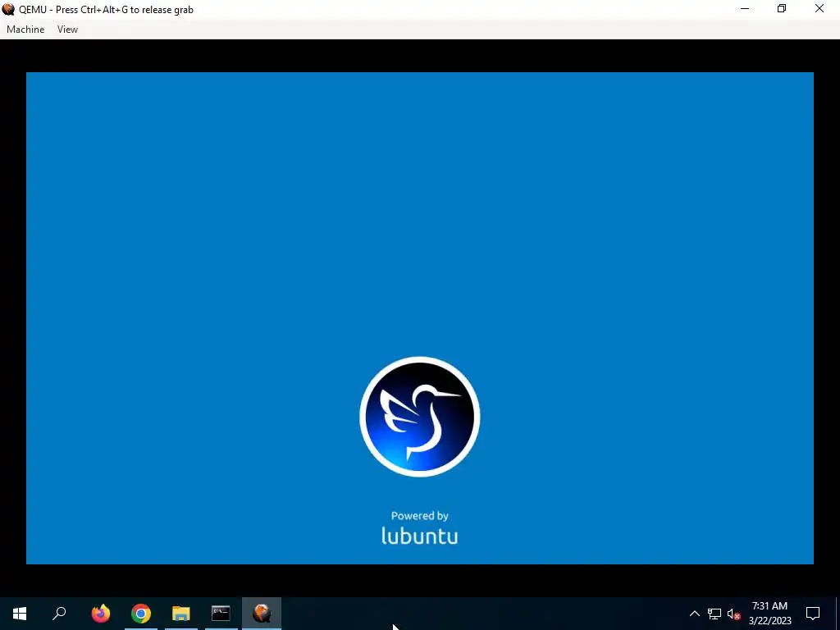The width and height of the screenshot is (840, 630).
Task: Show hidden system tray icons
Action: tap(694, 614)
